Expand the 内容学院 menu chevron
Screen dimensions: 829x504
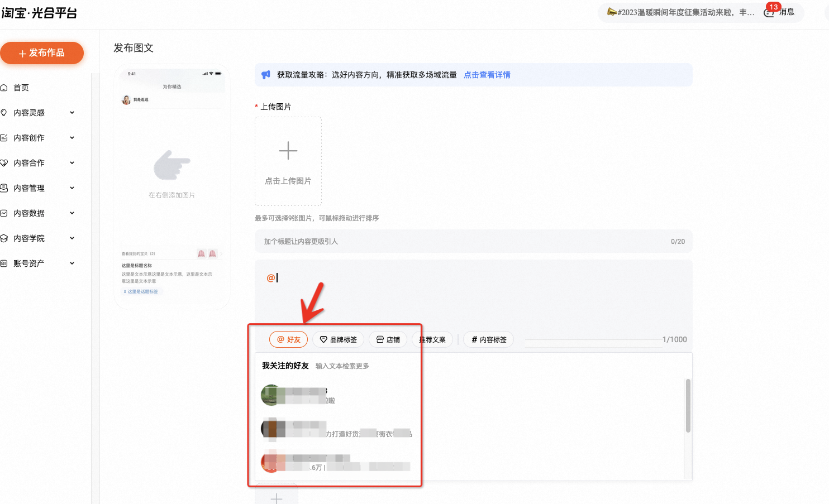click(72, 238)
